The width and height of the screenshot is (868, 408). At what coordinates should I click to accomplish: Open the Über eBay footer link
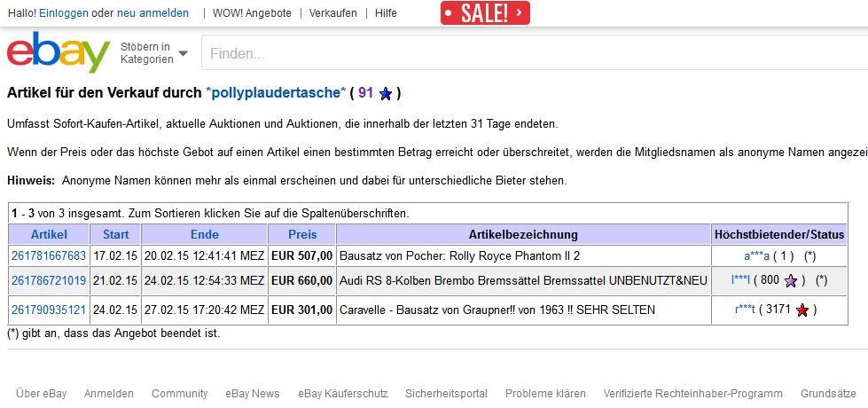pos(42,394)
